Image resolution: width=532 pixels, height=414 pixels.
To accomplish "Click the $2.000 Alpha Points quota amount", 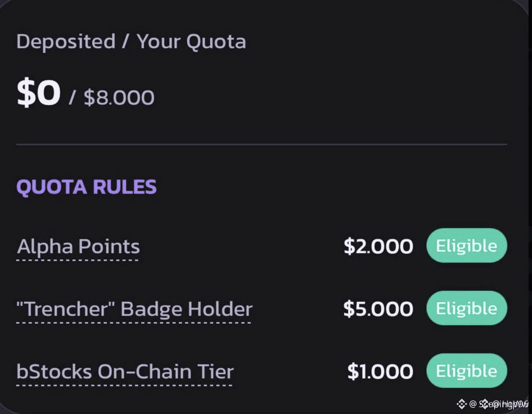I will [378, 246].
